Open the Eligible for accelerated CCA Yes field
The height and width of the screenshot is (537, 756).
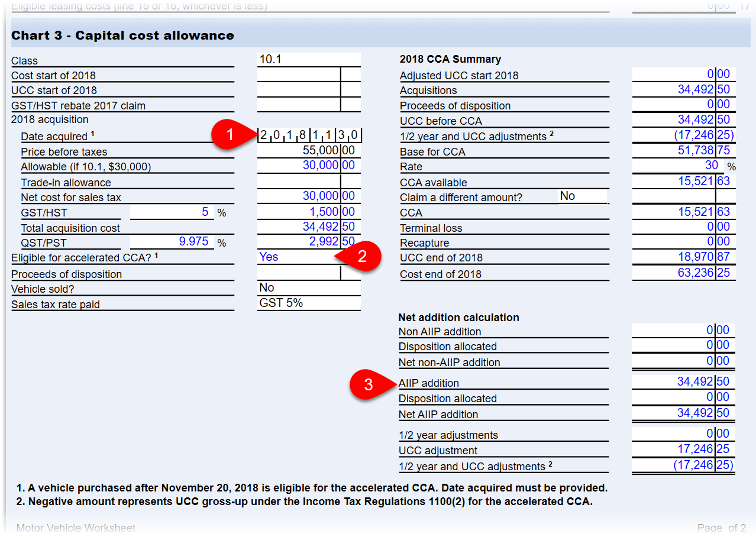coord(309,257)
